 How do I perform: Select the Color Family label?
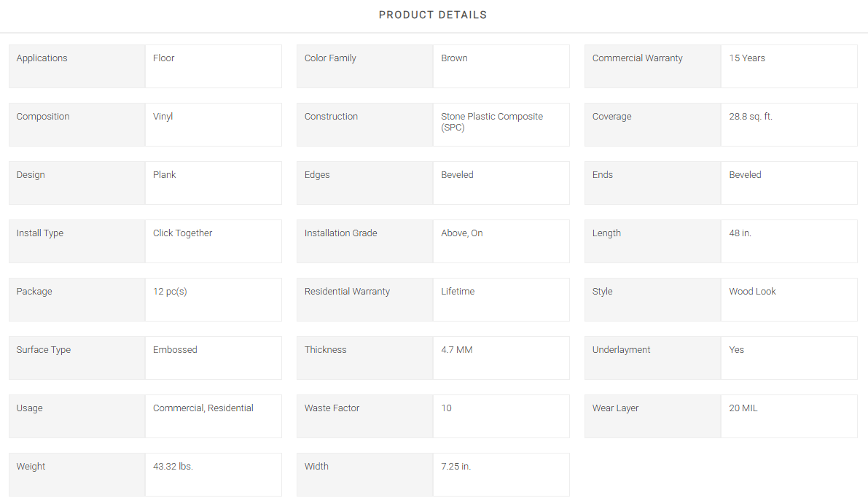(330, 58)
